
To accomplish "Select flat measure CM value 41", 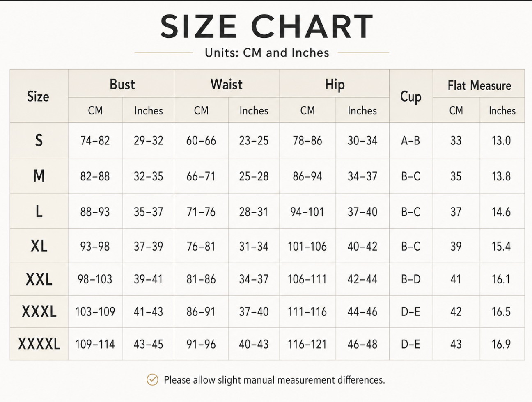I will 456,279.
